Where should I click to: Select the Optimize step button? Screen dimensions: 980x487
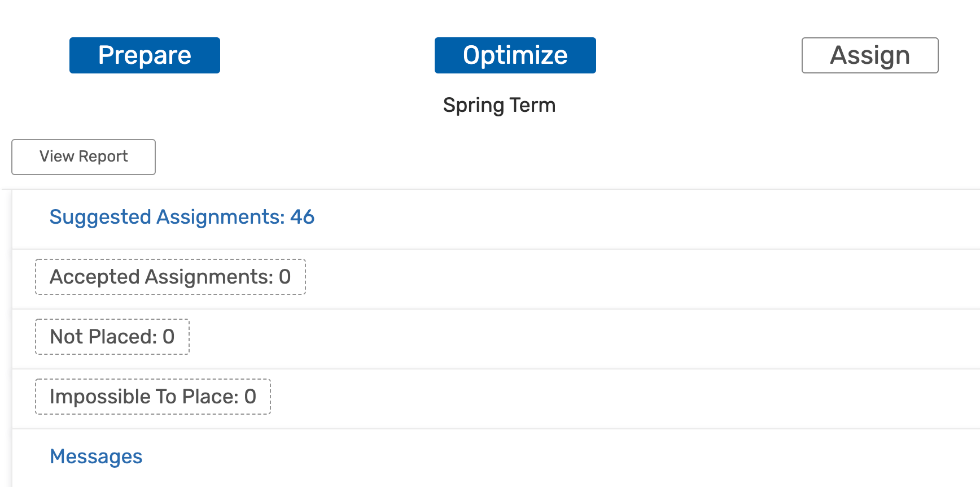click(x=515, y=55)
